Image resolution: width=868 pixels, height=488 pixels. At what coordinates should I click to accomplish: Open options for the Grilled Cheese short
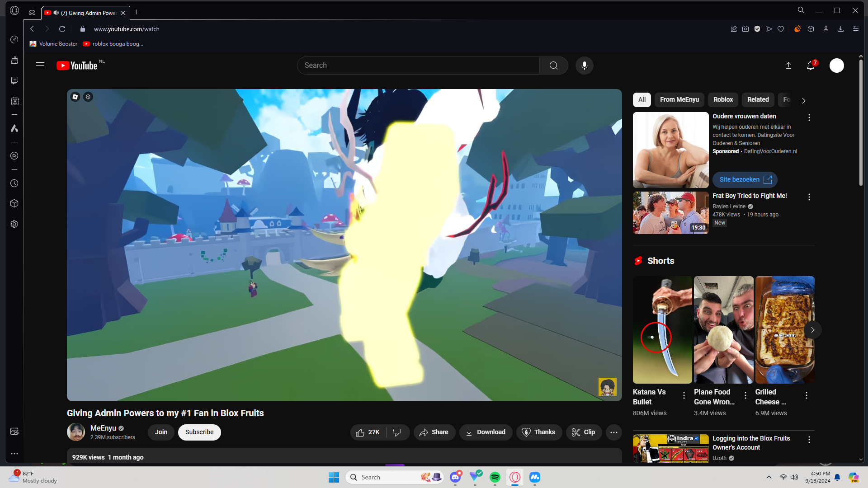(807, 395)
